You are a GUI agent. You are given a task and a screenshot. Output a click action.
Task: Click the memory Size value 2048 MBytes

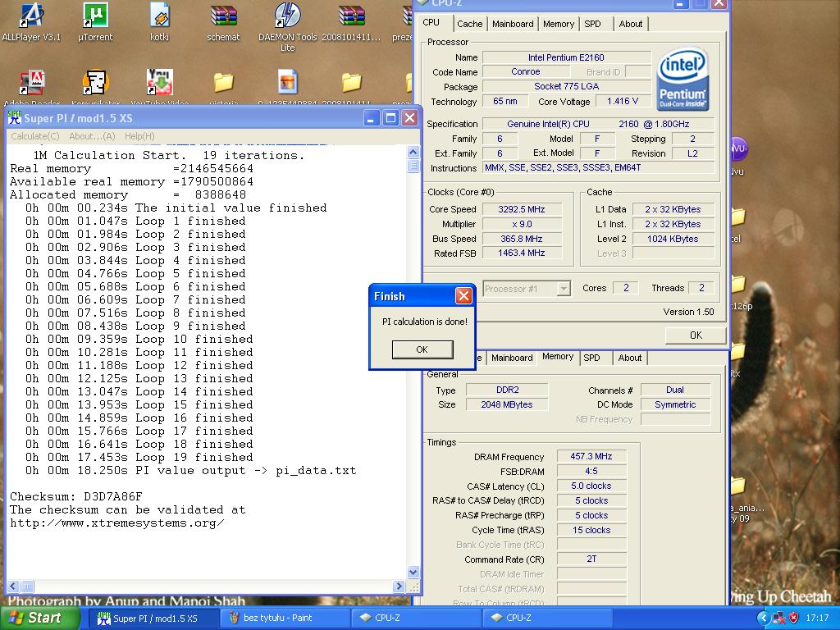coord(507,404)
